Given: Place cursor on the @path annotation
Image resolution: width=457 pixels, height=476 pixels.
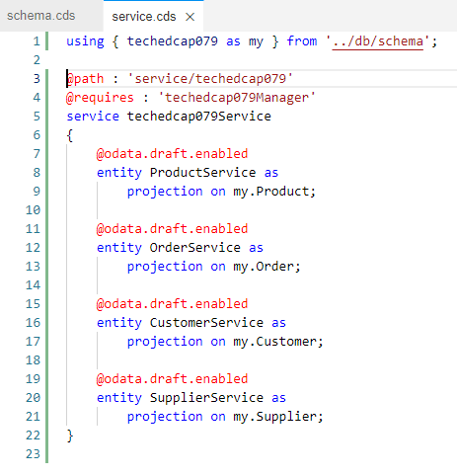Looking at the screenshot, I should 86,79.
